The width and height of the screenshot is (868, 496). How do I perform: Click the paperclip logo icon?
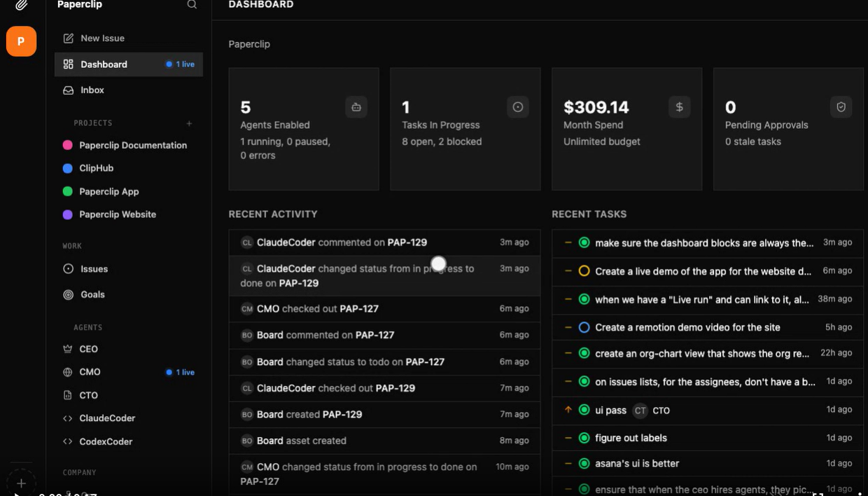21,5
